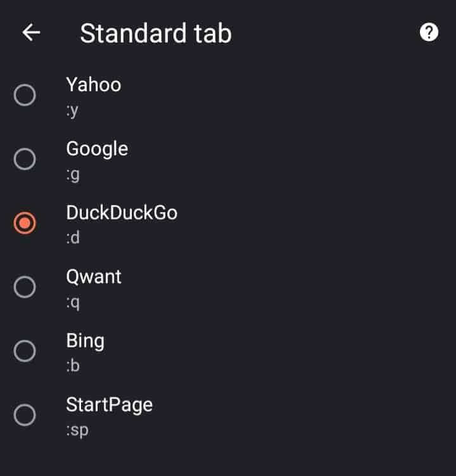Click the Yahoo search engine label
Image resolution: width=456 pixels, height=476 pixels.
coord(93,85)
